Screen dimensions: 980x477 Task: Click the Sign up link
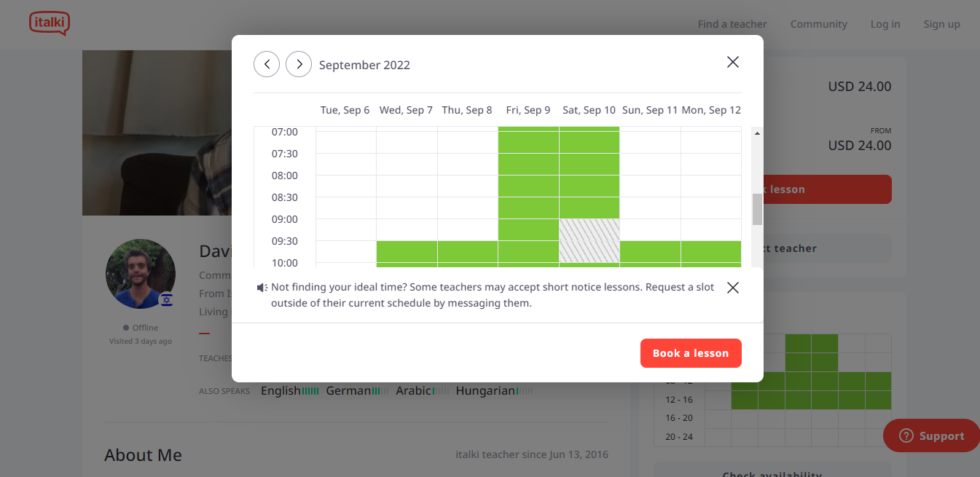(941, 24)
